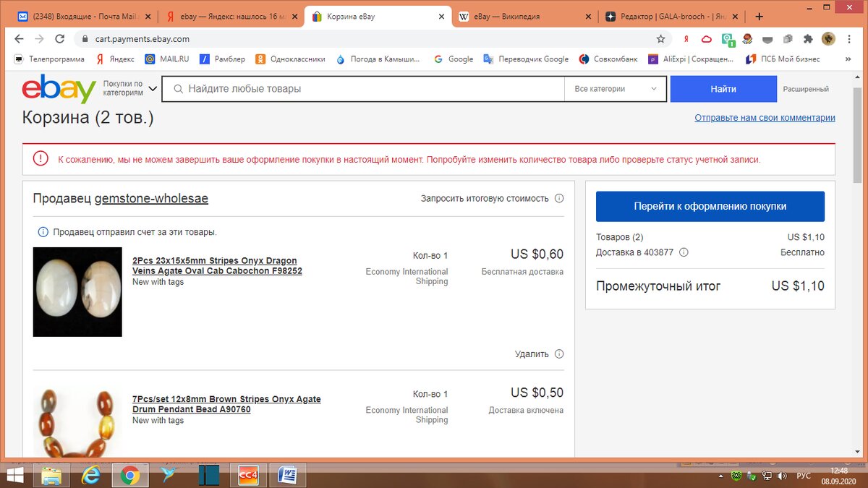Open seller gemstone-wholesae link

tap(151, 198)
